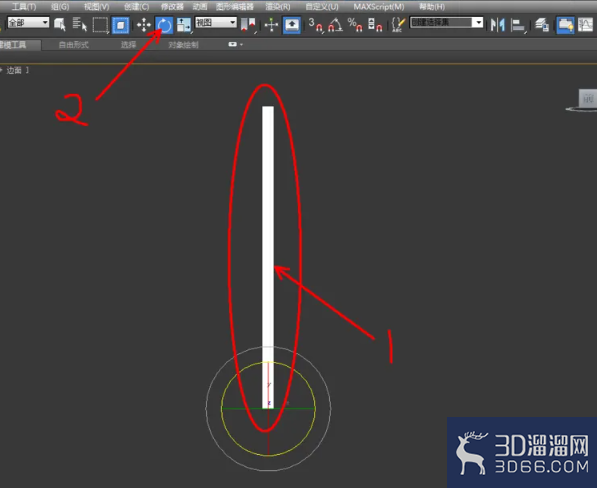This screenshot has height=488, width=597.
Task: Toggle the Spinner Snap magnet
Action: [x=375, y=25]
